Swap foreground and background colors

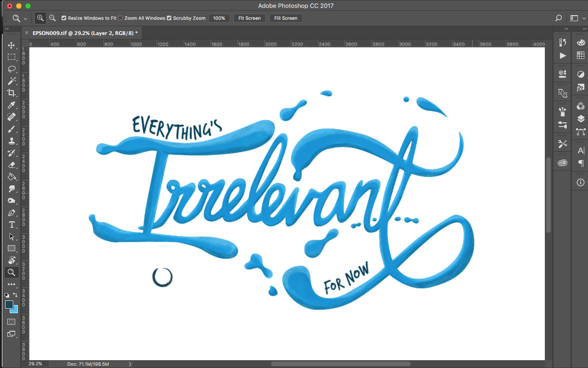pos(15,294)
